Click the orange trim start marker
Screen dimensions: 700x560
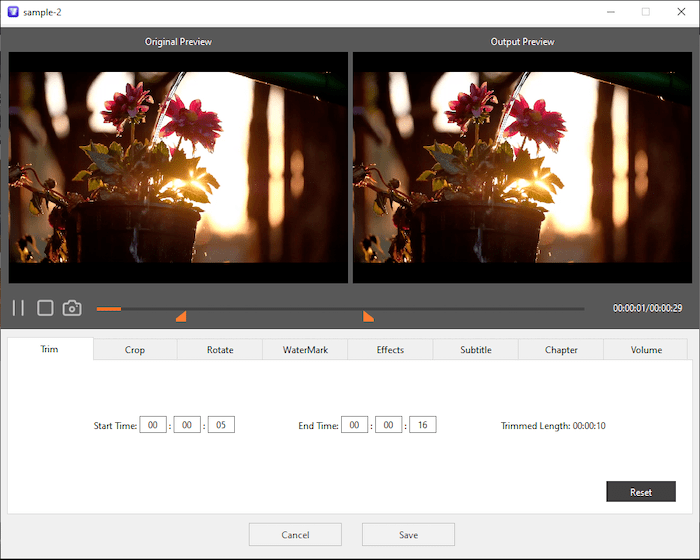click(x=181, y=317)
